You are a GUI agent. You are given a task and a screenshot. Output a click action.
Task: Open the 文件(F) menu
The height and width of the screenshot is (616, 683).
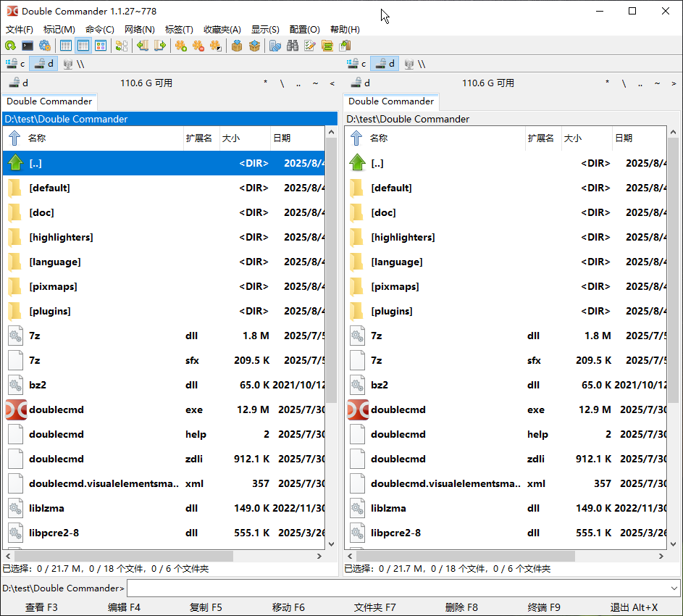coord(19,29)
